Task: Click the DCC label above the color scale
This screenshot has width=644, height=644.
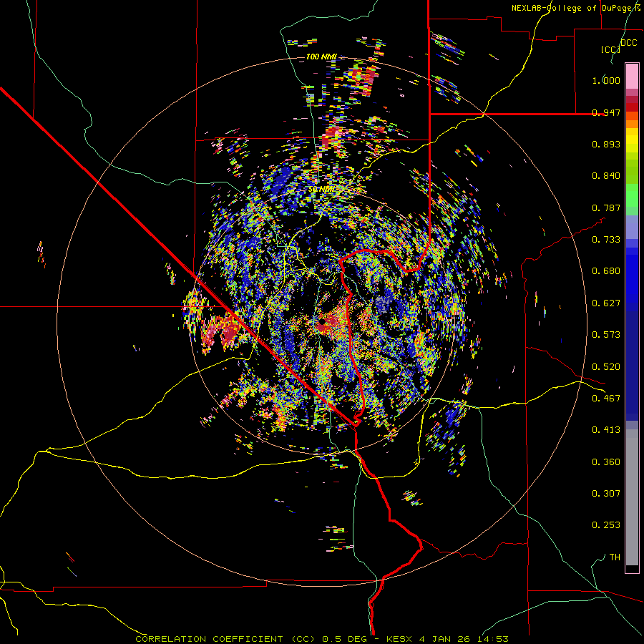Action: [629, 43]
